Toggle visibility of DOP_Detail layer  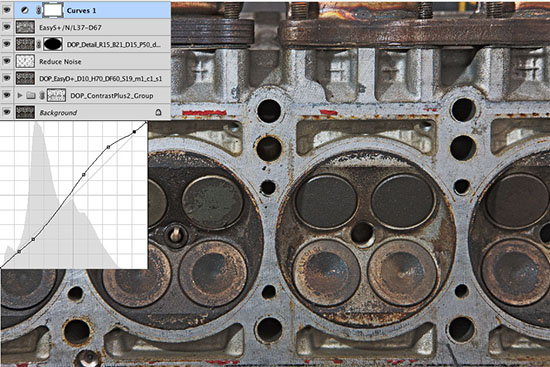pos(7,44)
